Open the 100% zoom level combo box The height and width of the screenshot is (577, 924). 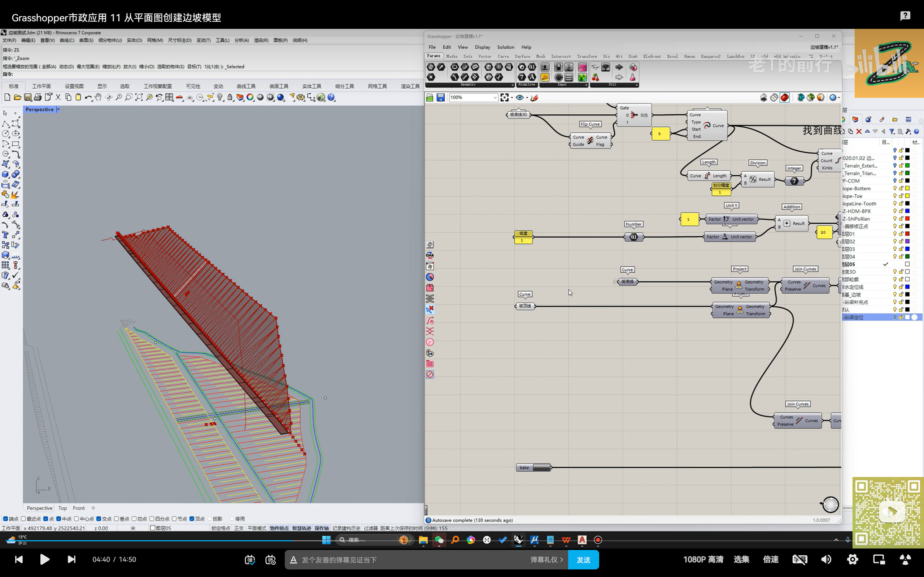pos(495,98)
